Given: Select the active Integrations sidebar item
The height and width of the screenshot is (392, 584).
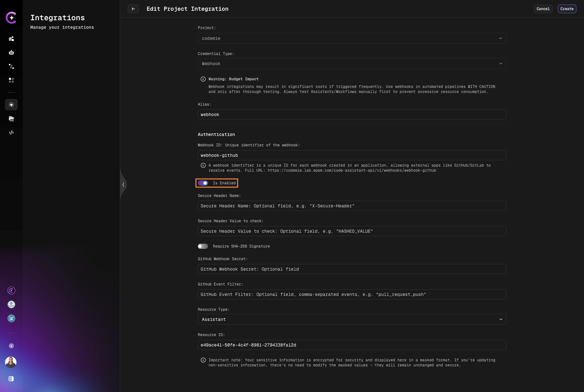Looking at the screenshot, I should pyautogui.click(x=11, y=105).
